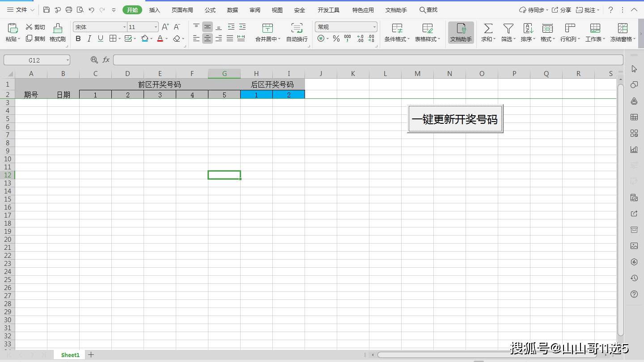Viewport: 644px width, 362px height.
Task: Click the Print icon in quick access toolbar
Action: (x=68, y=10)
